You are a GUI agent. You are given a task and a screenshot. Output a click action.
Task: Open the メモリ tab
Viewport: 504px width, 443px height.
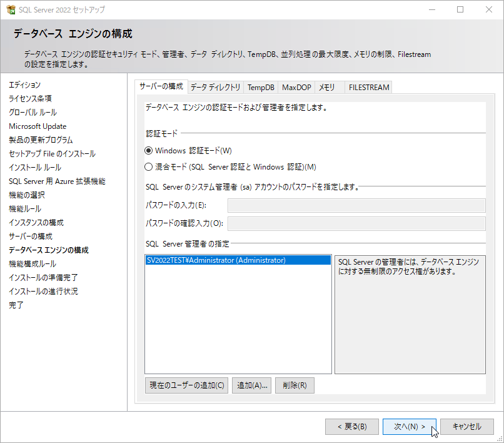pyautogui.click(x=330, y=88)
